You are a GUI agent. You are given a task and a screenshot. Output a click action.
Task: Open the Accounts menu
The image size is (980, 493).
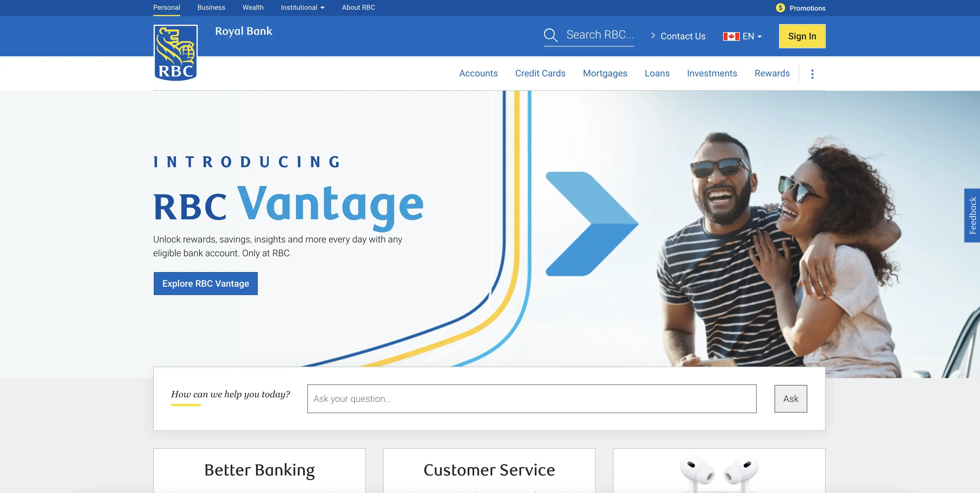click(478, 74)
